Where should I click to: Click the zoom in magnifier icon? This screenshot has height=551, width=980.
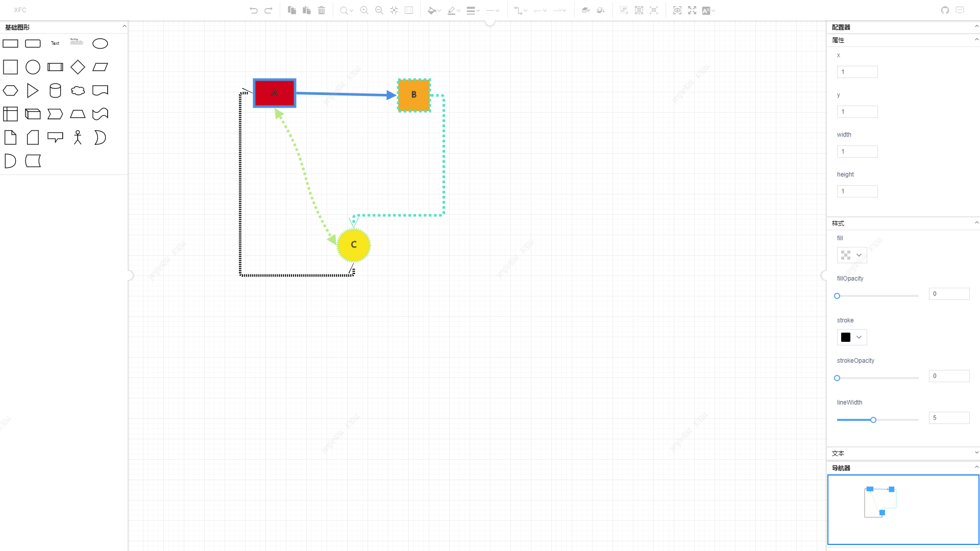tap(364, 10)
